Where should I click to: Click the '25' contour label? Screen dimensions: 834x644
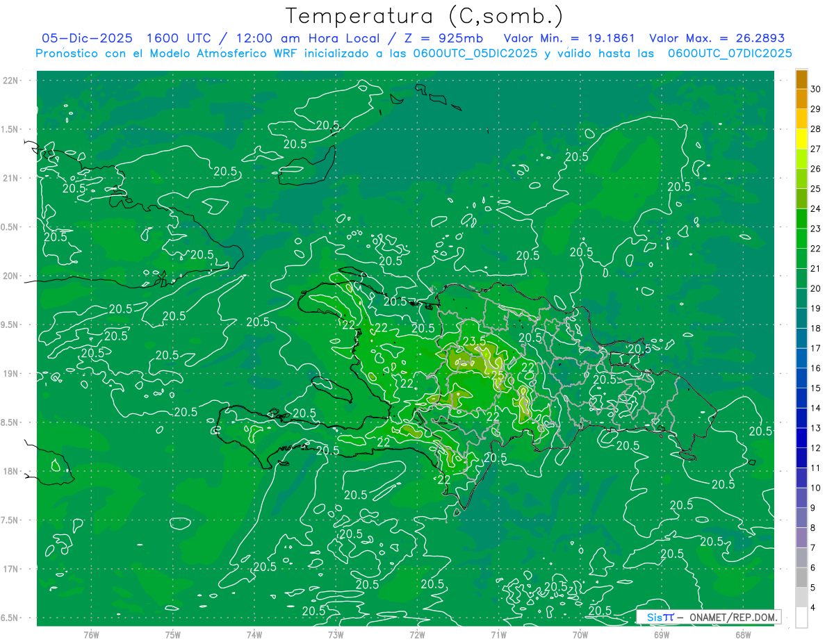click(x=498, y=375)
